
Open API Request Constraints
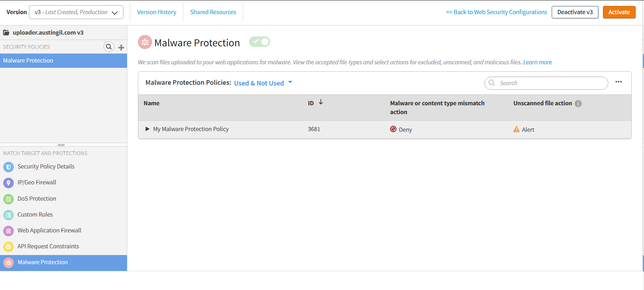[48, 246]
